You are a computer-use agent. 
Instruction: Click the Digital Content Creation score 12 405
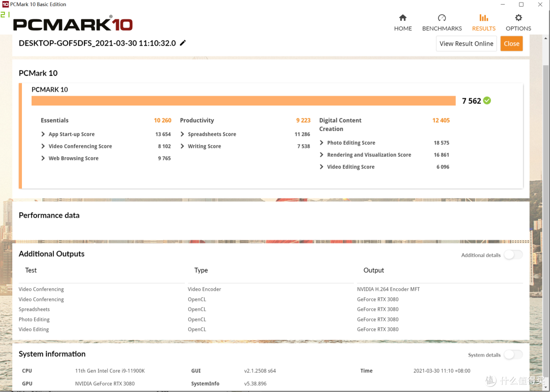pyautogui.click(x=441, y=120)
